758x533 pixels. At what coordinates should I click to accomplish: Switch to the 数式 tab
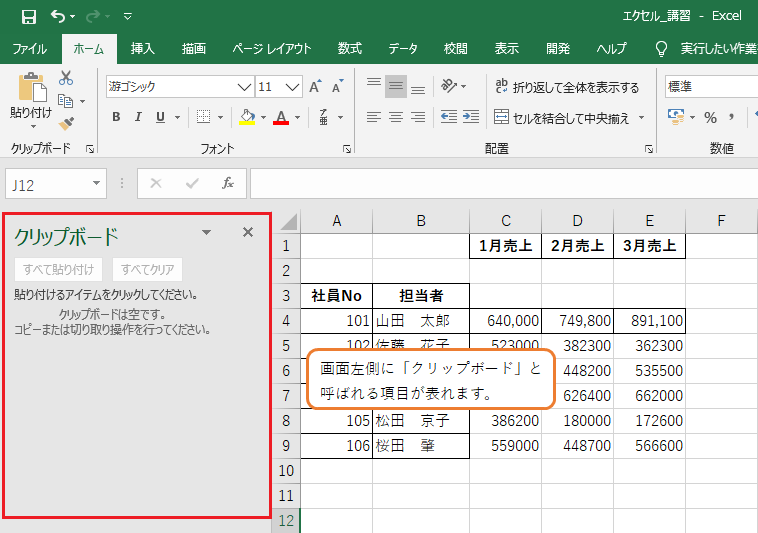(350, 49)
